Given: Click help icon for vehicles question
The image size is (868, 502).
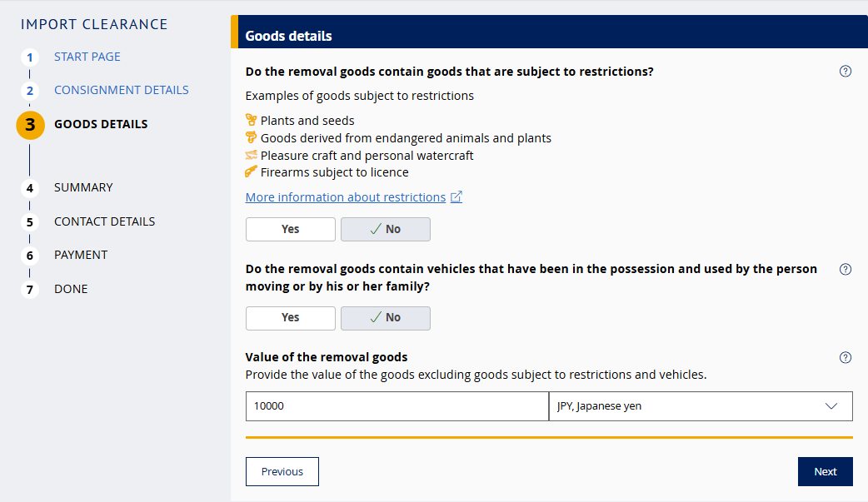Looking at the screenshot, I should 846,270.
